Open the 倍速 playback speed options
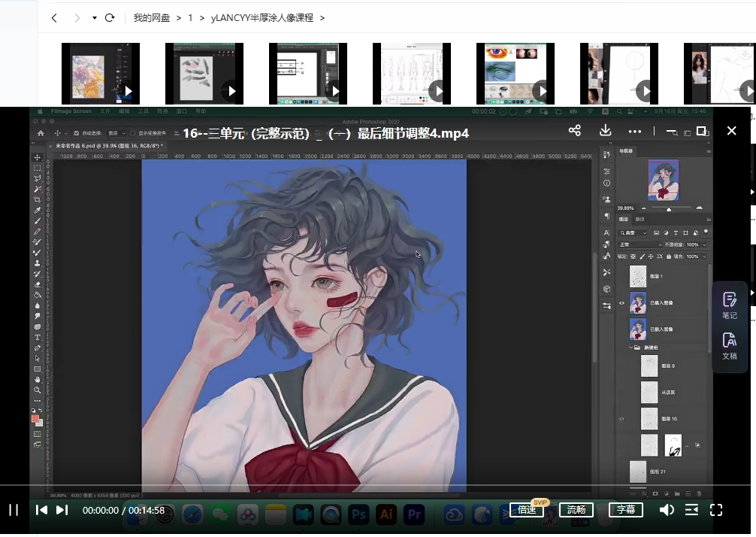Screen dimensions: 756x537 coord(527,510)
